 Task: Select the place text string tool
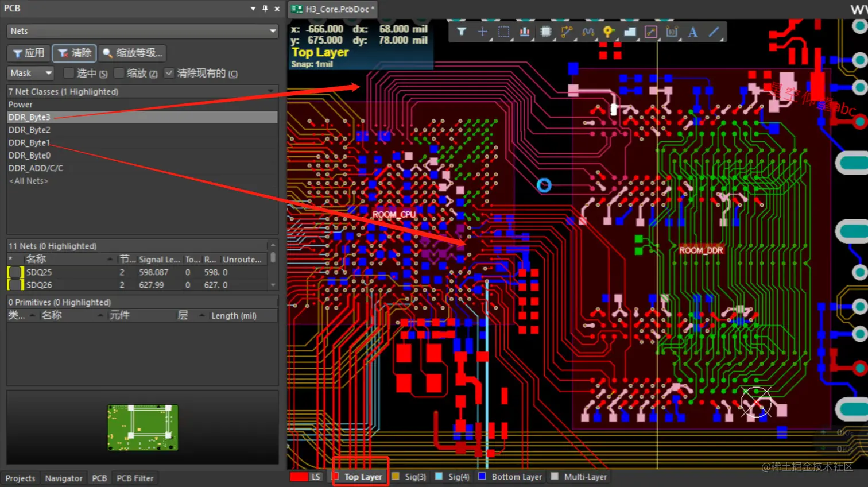coord(693,32)
